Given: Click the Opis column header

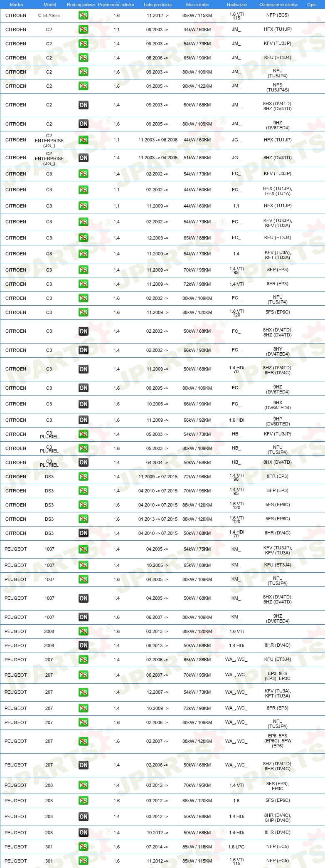Looking at the screenshot, I should pos(312,5).
